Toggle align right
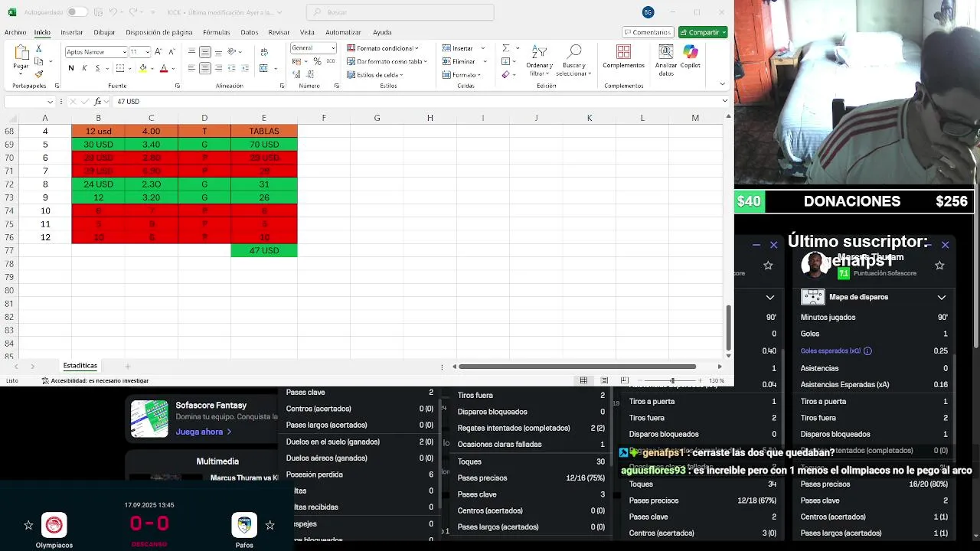 pyautogui.click(x=218, y=68)
